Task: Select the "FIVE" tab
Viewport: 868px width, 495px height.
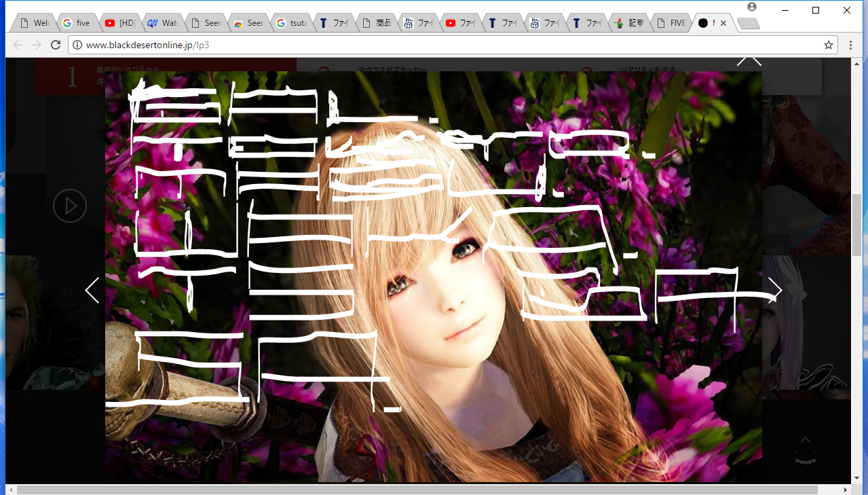Action: 671,23
